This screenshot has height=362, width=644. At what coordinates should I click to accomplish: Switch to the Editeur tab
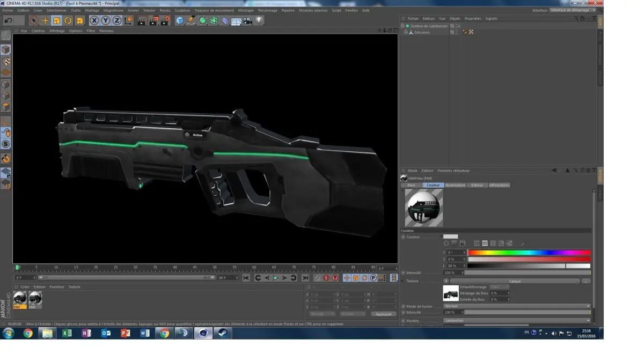click(477, 185)
